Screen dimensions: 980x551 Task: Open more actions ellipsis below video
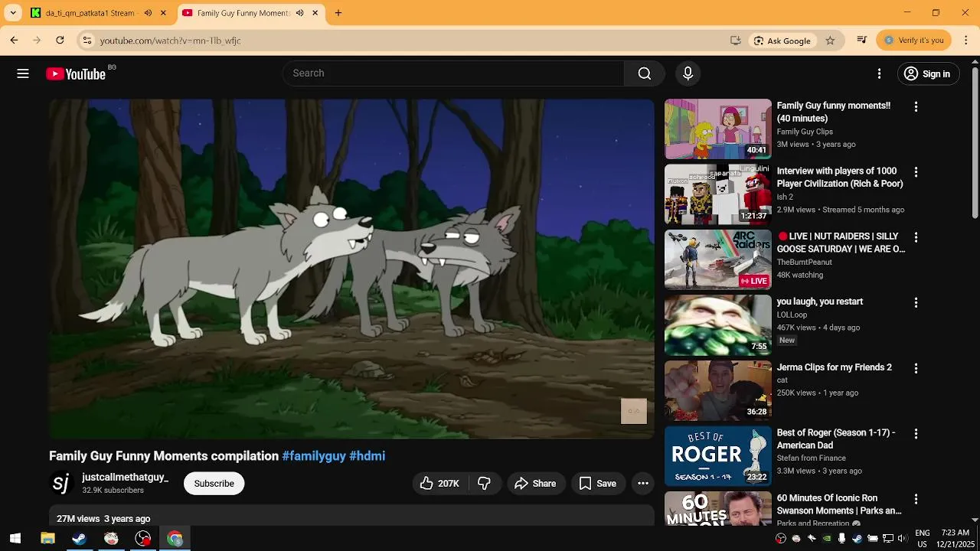pyautogui.click(x=643, y=484)
